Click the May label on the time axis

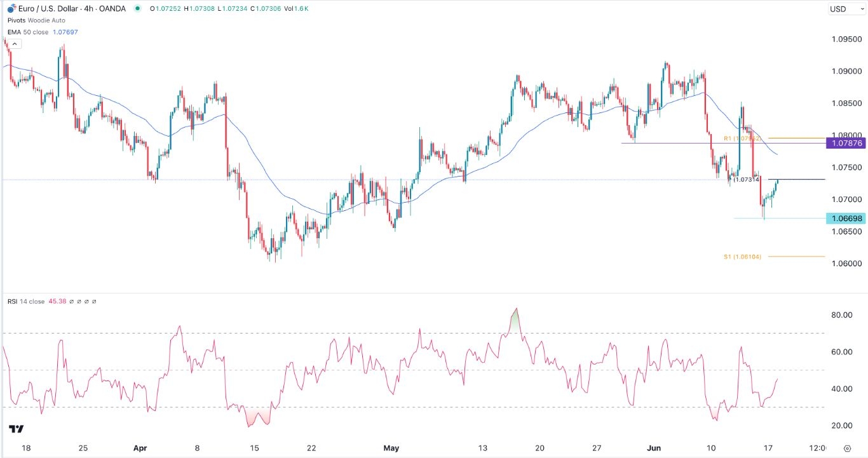coord(391,448)
